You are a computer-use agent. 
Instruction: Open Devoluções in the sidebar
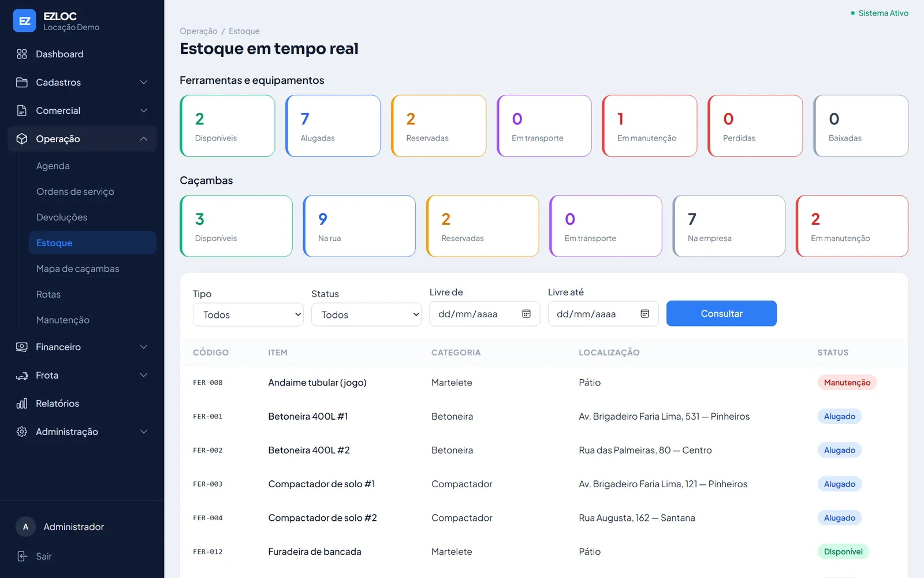click(x=92, y=217)
